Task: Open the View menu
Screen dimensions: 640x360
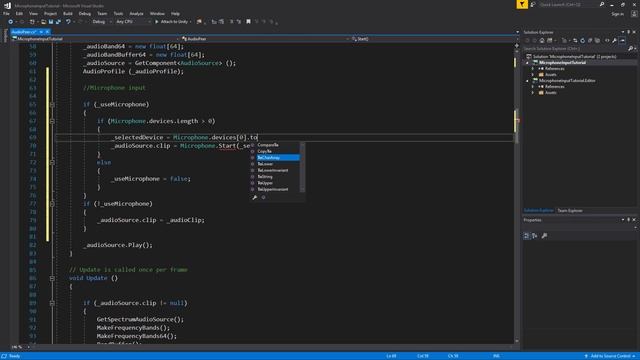Action: pos(33,13)
